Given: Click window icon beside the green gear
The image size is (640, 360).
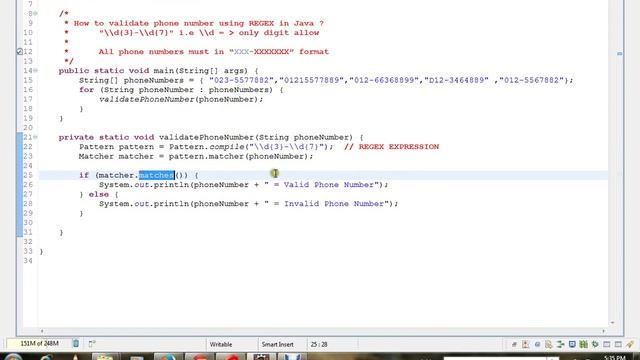Looking at the screenshot, I should coord(607,344).
